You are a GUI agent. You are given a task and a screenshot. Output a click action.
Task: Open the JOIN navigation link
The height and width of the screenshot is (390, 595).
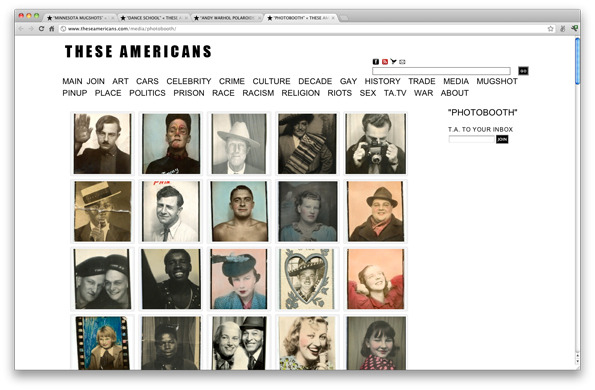click(x=96, y=81)
